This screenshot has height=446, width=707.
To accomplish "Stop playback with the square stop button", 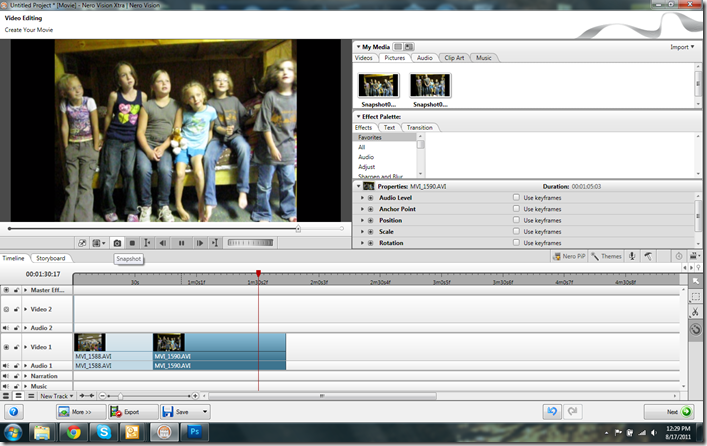I will (x=132, y=243).
